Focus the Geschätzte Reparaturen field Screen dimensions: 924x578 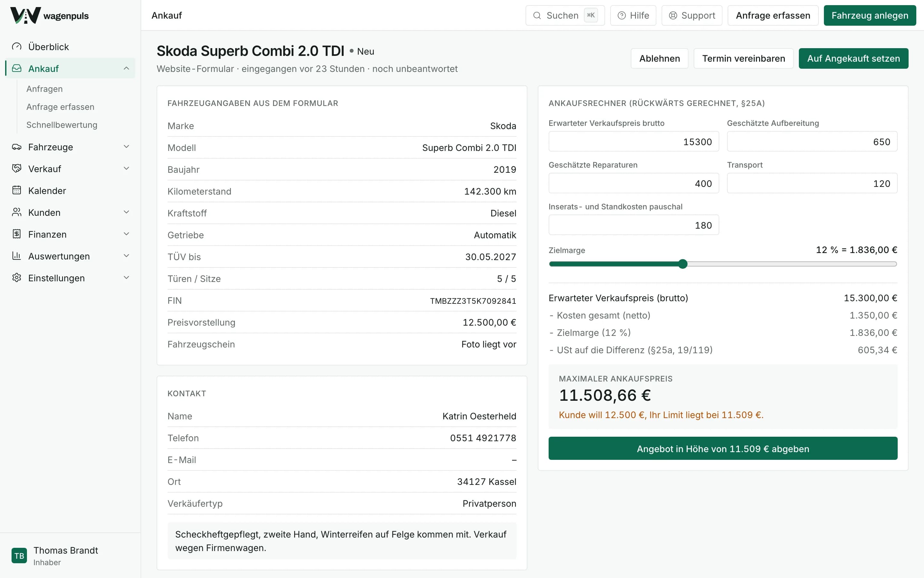pos(633,183)
